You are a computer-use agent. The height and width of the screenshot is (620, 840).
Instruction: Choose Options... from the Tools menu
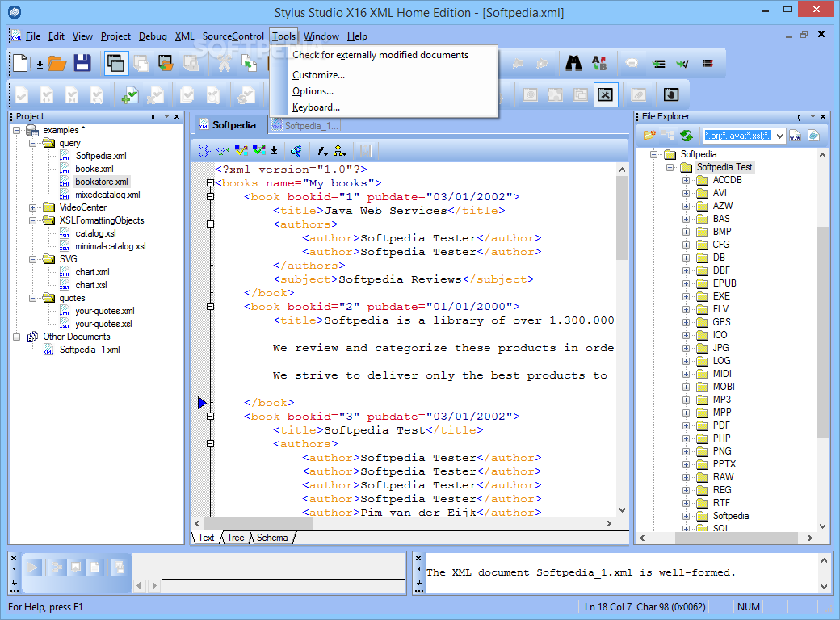(x=313, y=91)
